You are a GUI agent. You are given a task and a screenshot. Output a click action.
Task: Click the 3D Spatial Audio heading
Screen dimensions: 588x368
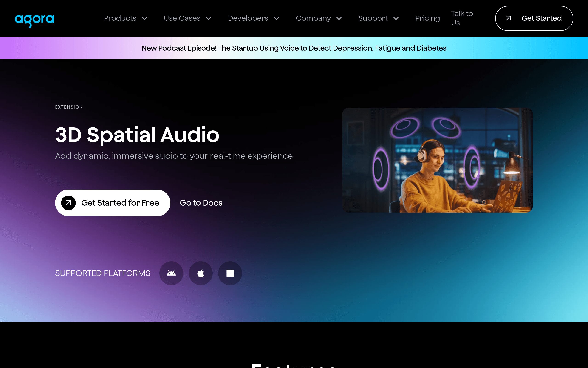tap(137, 135)
